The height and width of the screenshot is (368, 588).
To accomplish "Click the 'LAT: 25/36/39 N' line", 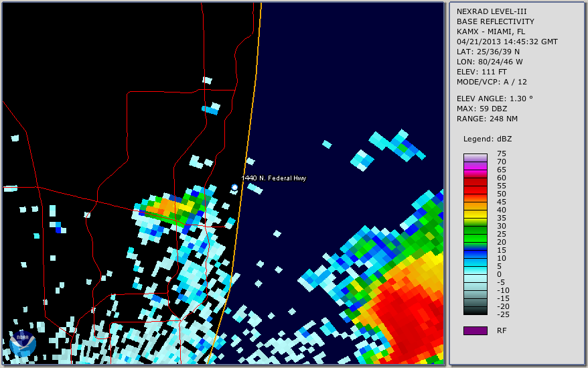I will [488, 52].
